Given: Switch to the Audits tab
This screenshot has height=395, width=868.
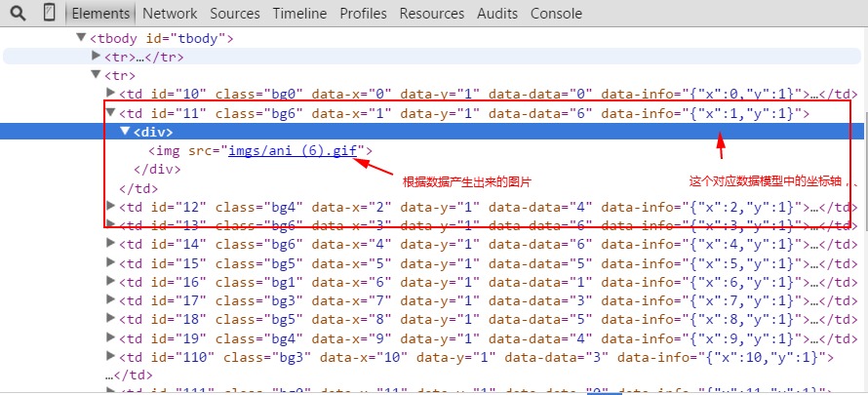Looking at the screenshot, I should (497, 14).
